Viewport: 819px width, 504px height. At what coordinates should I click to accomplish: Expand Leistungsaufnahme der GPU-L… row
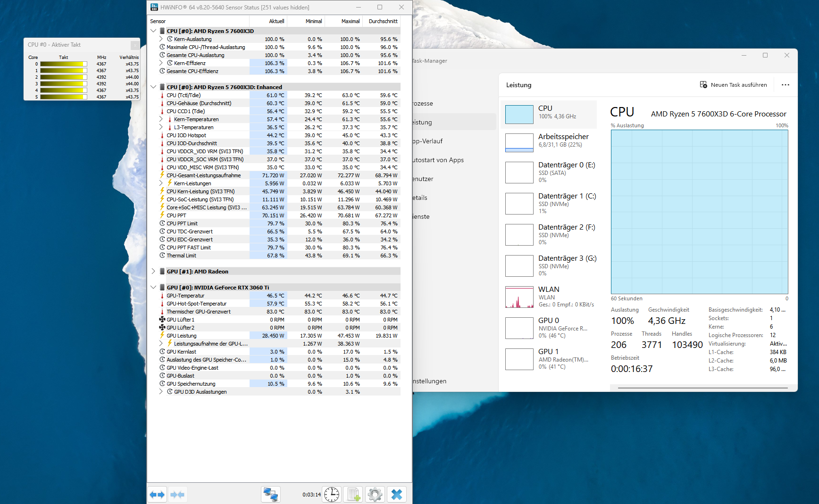click(161, 344)
